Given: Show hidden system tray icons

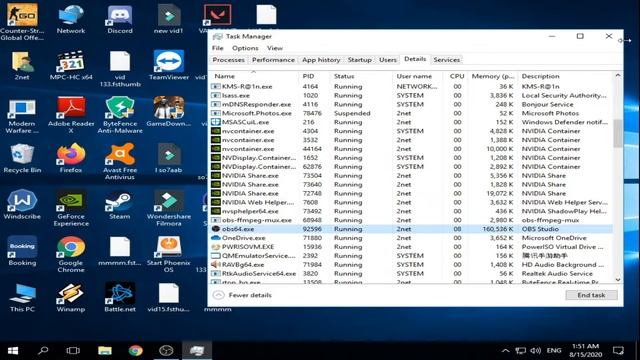Looking at the screenshot, I should coord(505,351).
